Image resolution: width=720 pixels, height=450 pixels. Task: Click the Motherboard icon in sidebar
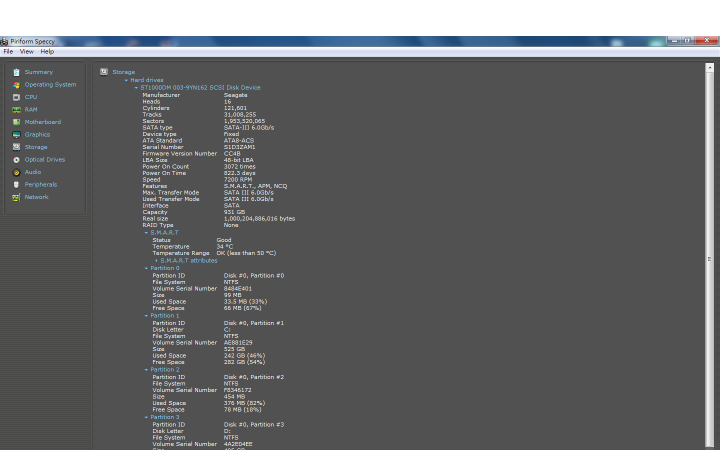tap(17, 122)
